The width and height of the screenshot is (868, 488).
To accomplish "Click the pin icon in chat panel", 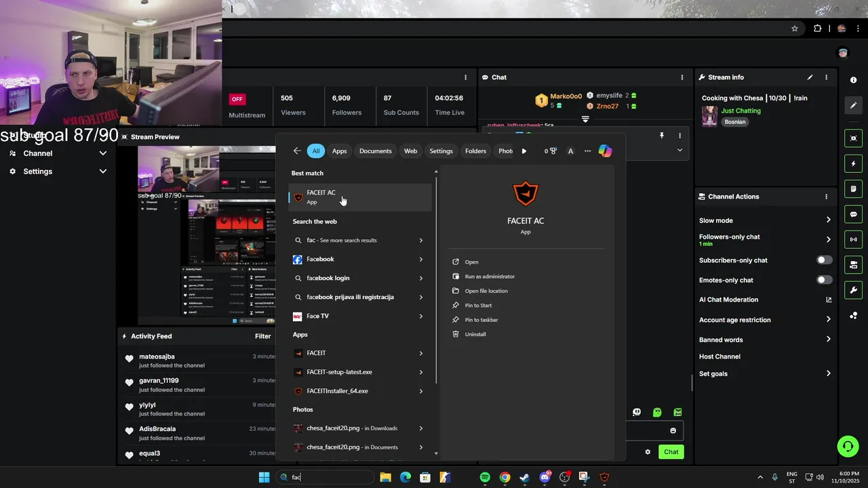I will click(x=662, y=136).
